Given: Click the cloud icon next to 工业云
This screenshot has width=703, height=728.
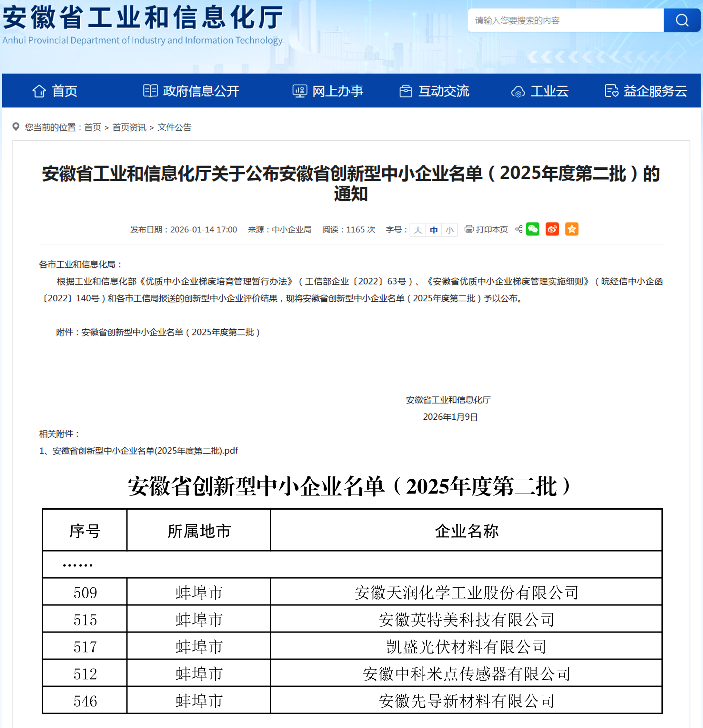Looking at the screenshot, I should [x=517, y=91].
